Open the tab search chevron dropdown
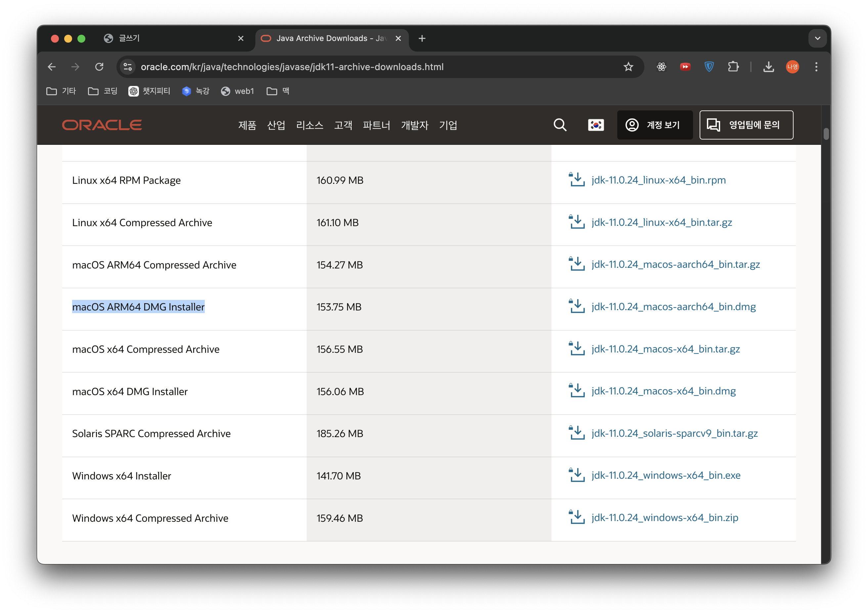868x613 pixels. click(x=817, y=38)
